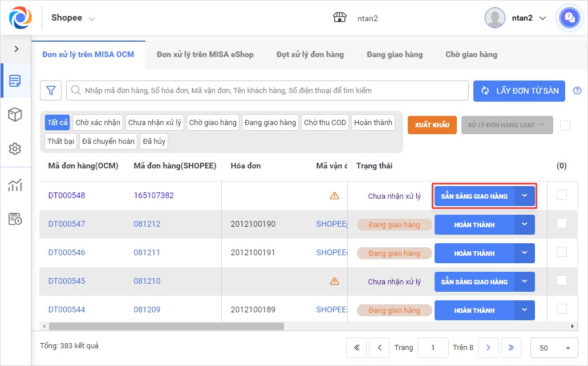This screenshot has width=588, height=366.
Task: Click the filter funnel icon
Action: 51,90
